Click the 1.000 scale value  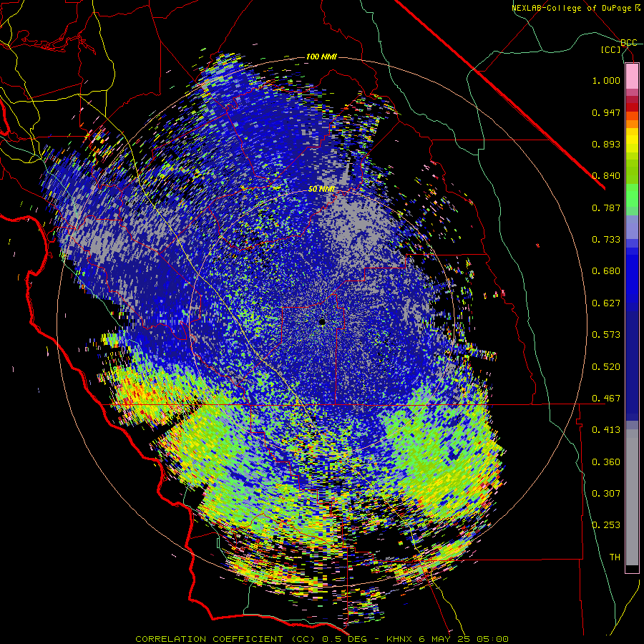[606, 80]
